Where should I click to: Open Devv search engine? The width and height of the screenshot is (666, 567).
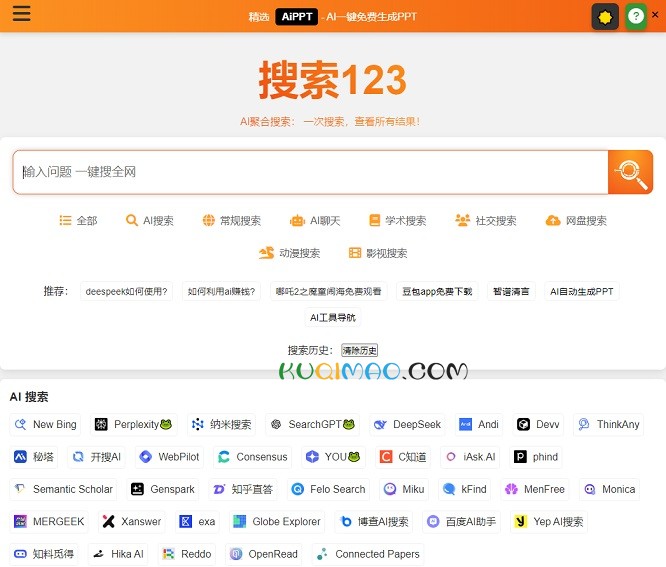coord(538,424)
